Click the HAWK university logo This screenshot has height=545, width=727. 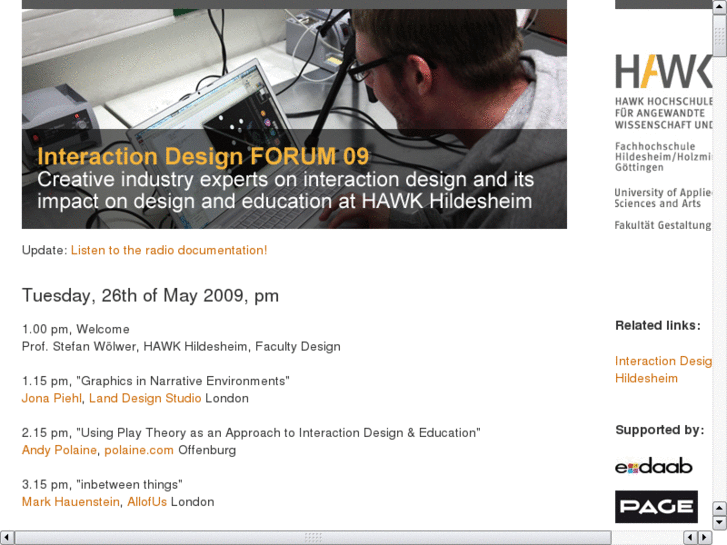[x=663, y=71]
